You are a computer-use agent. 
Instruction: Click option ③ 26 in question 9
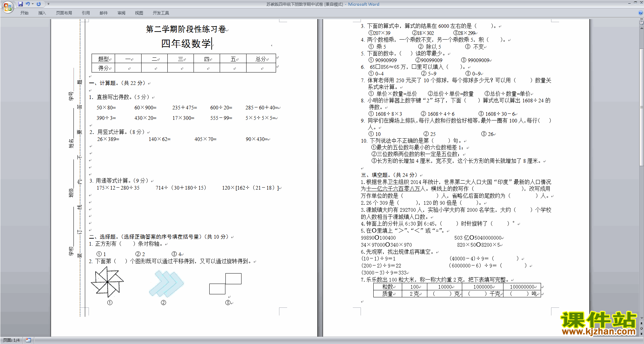pyautogui.click(x=487, y=134)
